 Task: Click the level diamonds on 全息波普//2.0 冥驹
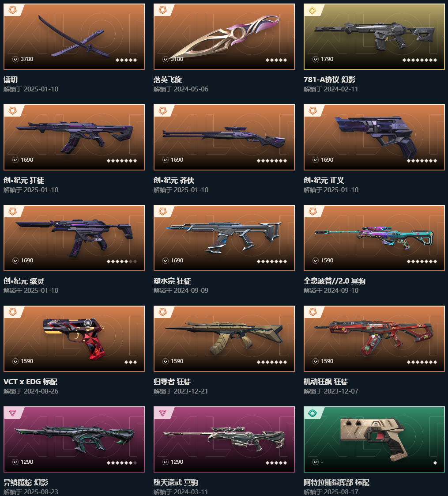tap(422, 261)
